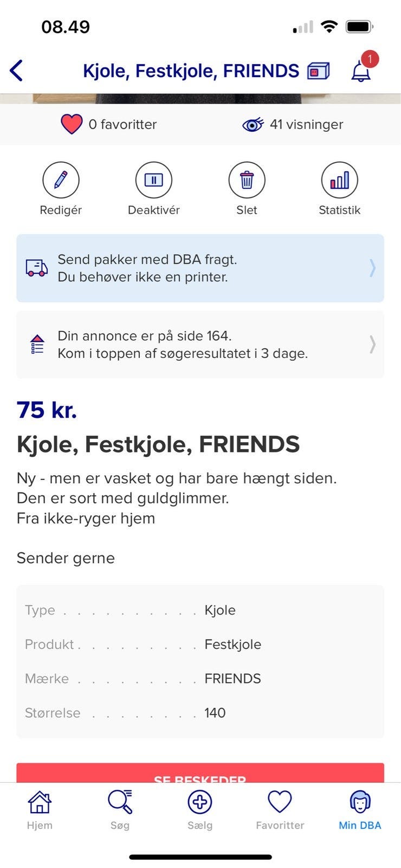Open notifications bell

pyautogui.click(x=361, y=71)
